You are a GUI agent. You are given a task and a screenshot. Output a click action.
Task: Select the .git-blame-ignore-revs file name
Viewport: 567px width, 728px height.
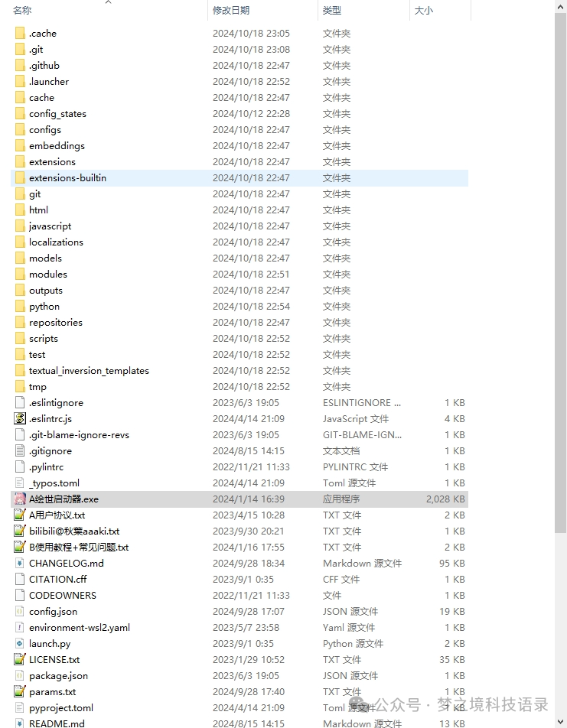click(79, 435)
